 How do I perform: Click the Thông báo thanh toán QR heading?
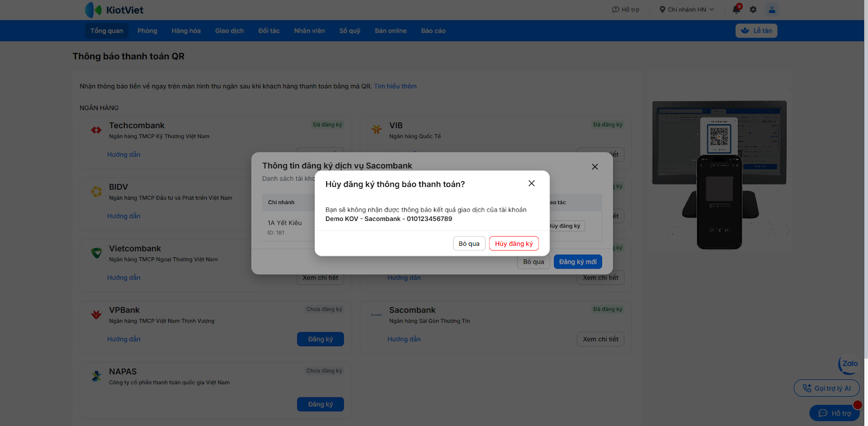coord(129,56)
